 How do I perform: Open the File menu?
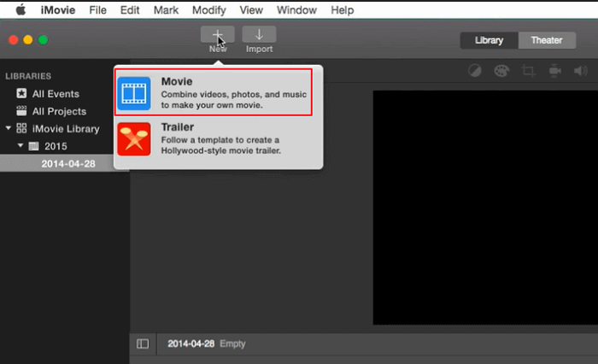coord(98,10)
